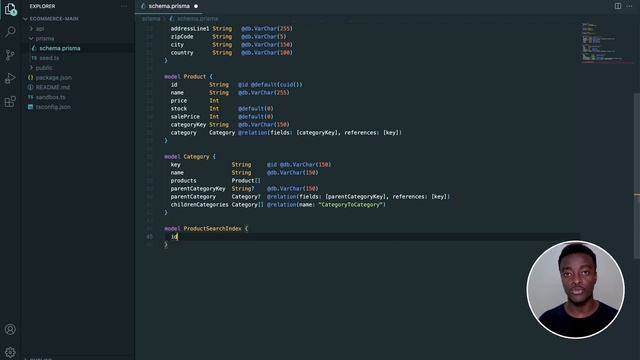Screen dimensions: 640x360
Task: Click the 'addressLine1' field name
Action: [x=190, y=29]
